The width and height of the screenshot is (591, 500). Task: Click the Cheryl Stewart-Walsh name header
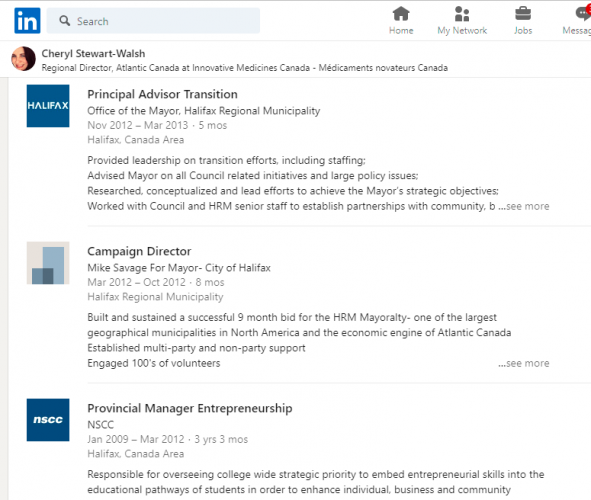(93, 54)
